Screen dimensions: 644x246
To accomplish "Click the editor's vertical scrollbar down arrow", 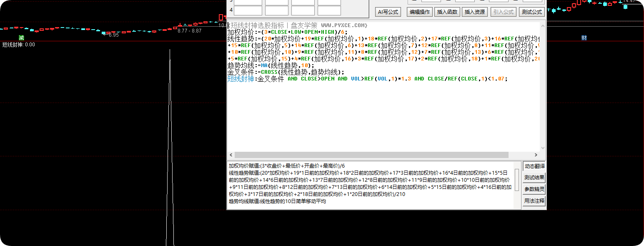I will (543, 148).
